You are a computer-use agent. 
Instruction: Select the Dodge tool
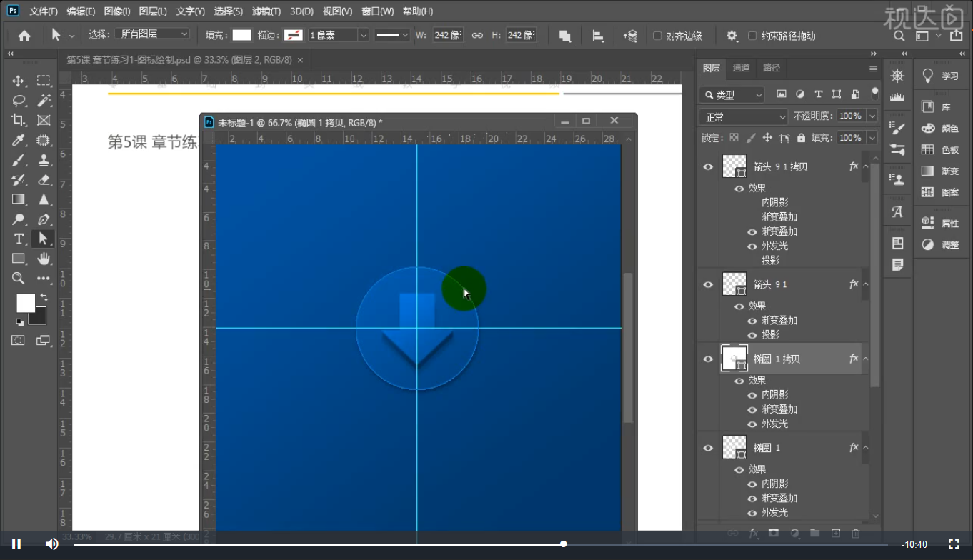(19, 219)
